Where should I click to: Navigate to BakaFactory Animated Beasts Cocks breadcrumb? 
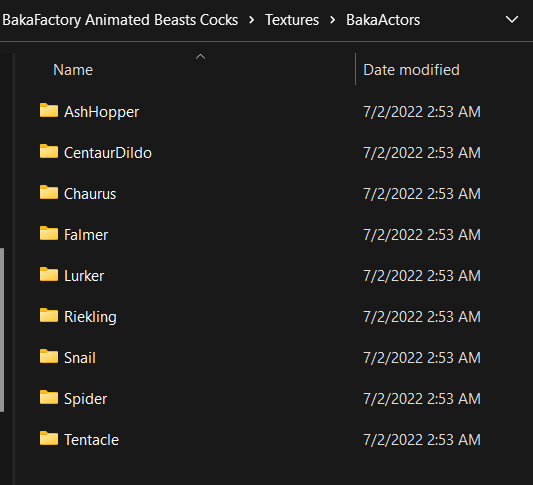pyautogui.click(x=120, y=20)
